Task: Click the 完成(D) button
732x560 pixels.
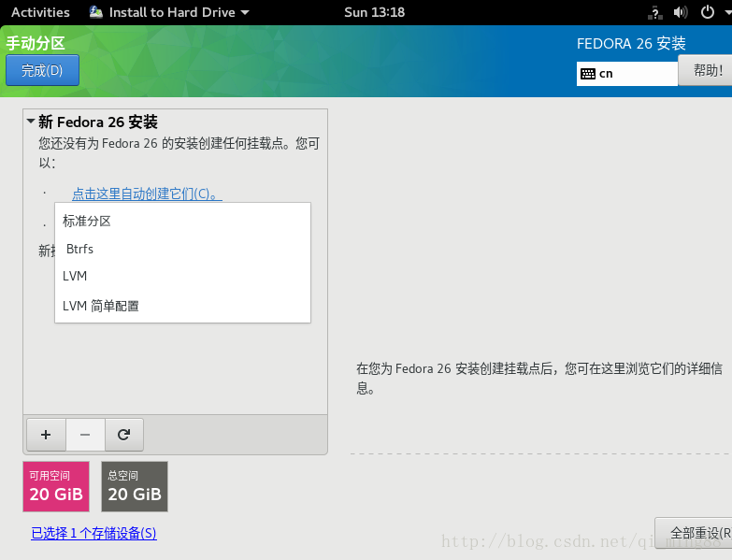Action: pos(42,70)
